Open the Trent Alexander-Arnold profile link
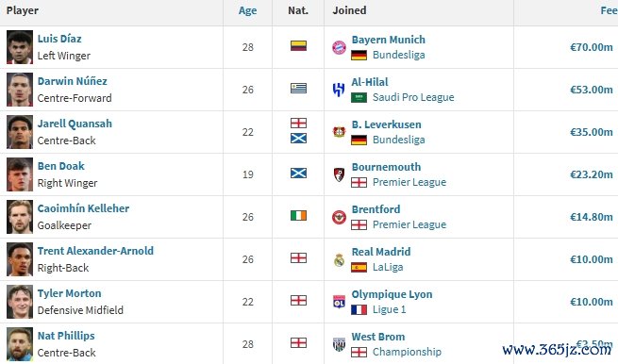This screenshot has width=618, height=364. pyautogui.click(x=95, y=251)
